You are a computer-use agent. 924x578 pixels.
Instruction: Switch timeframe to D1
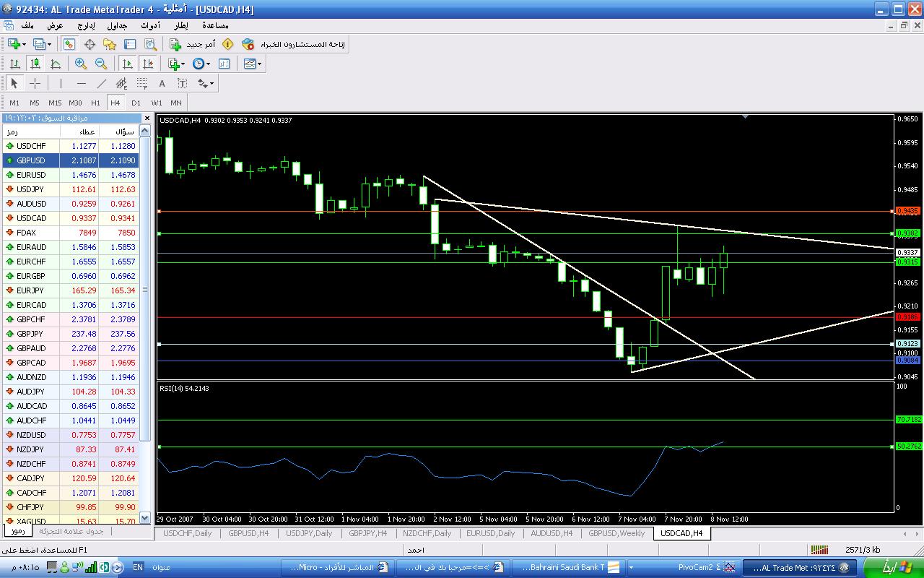pos(136,103)
